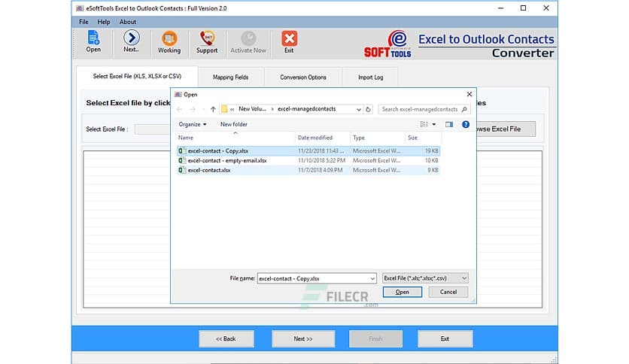Go up one folder level
The image size is (629, 364).
tap(213, 109)
